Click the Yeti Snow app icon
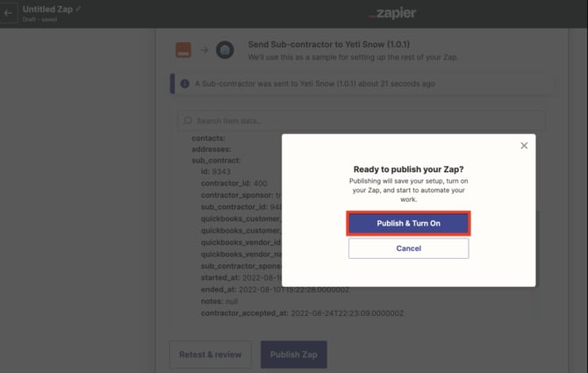 (226, 49)
